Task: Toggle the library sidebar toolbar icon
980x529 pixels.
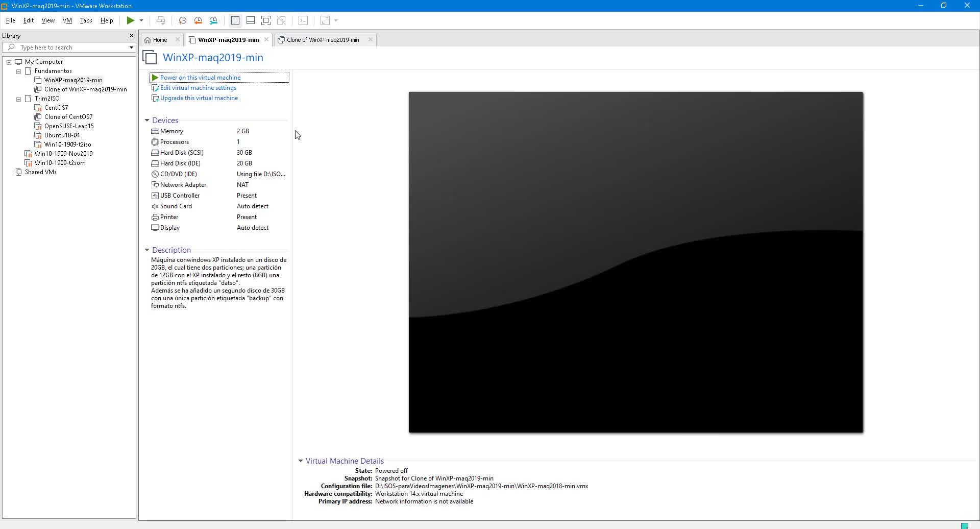Action: (x=235, y=20)
